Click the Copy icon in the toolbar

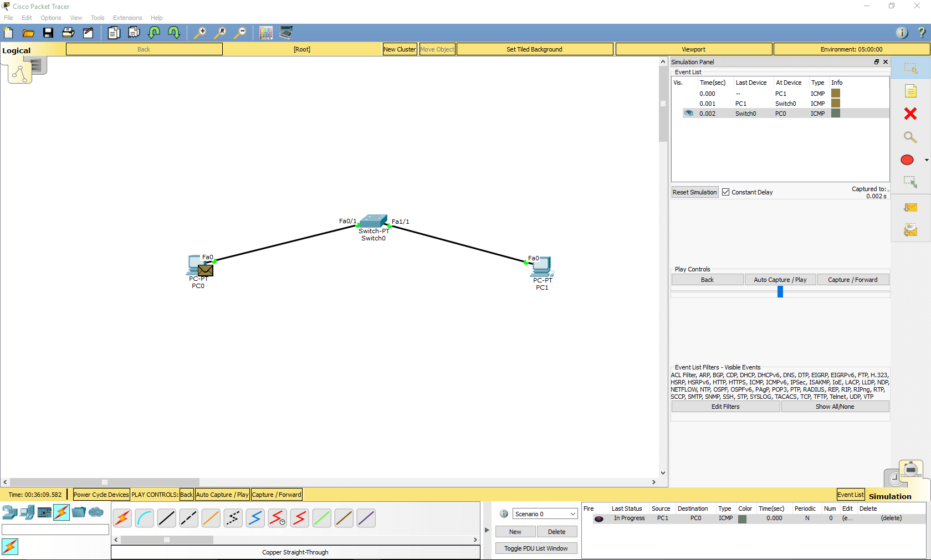[114, 33]
